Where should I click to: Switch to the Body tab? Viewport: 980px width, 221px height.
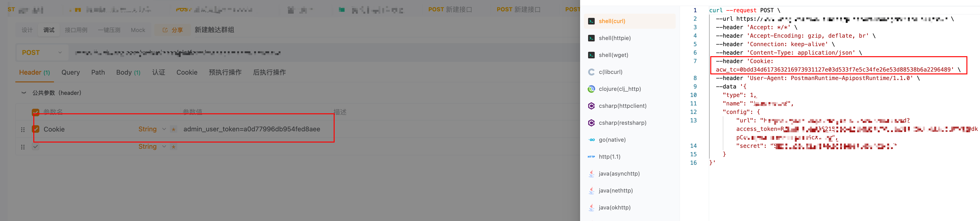tap(128, 73)
